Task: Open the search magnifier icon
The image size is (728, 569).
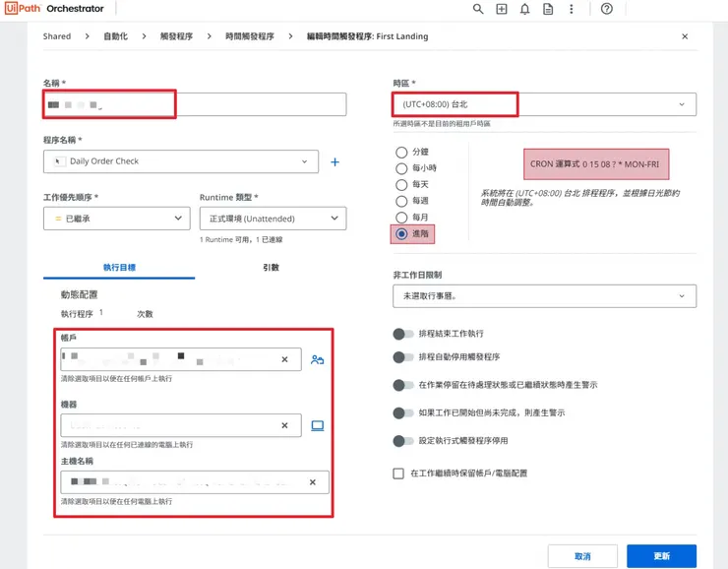Action: pos(478,9)
